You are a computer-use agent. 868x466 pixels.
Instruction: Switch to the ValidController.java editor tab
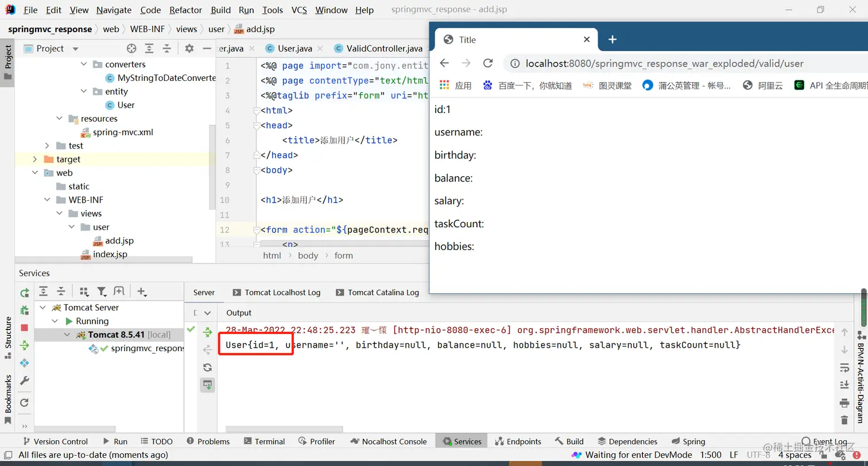click(384, 49)
